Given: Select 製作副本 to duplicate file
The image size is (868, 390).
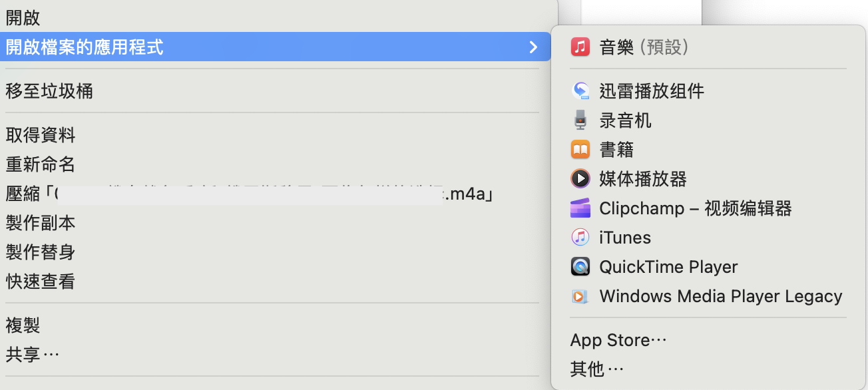Looking at the screenshot, I should pyautogui.click(x=41, y=223).
